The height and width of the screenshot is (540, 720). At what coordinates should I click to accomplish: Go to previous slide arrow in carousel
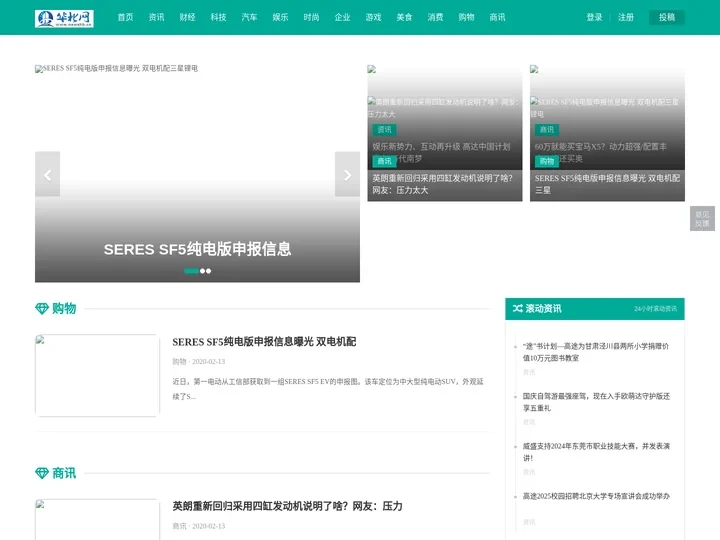pos(47,174)
